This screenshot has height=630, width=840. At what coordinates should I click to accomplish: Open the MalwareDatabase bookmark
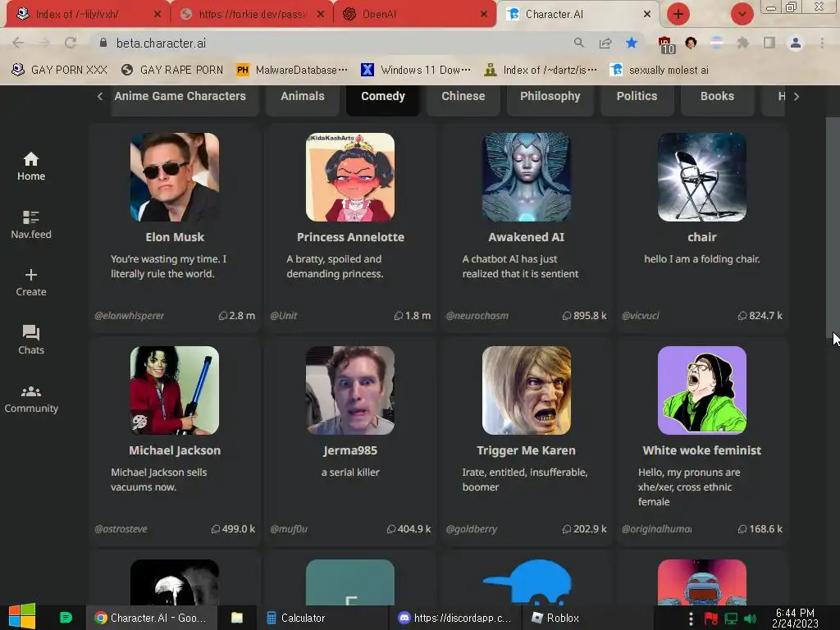[x=293, y=71]
